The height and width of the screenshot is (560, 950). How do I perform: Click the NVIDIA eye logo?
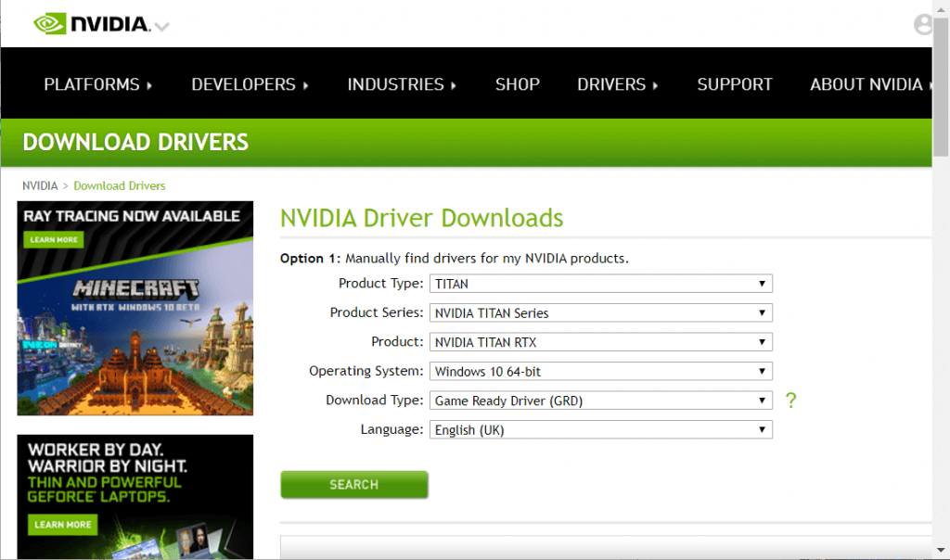[50, 23]
